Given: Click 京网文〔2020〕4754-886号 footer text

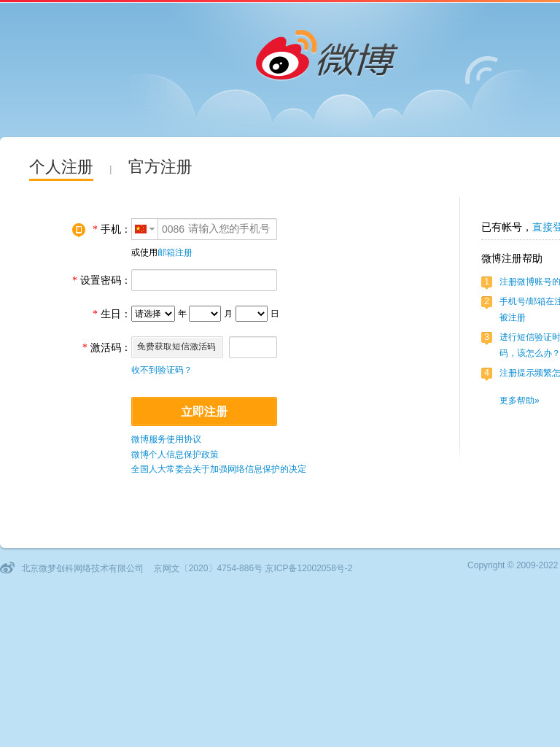Looking at the screenshot, I should 208,568.
